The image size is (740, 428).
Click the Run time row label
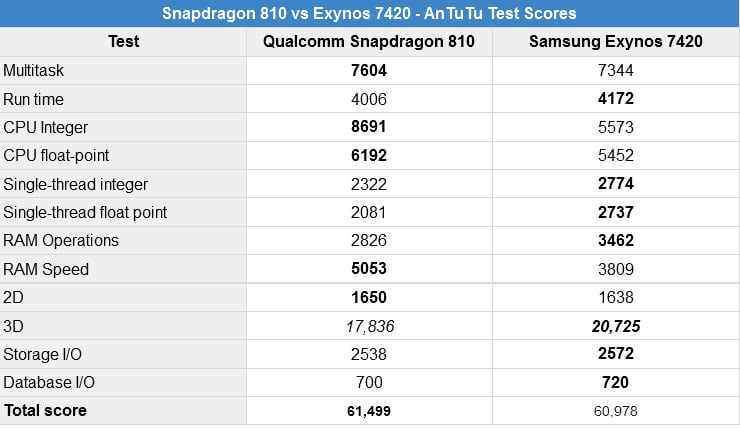coord(32,99)
